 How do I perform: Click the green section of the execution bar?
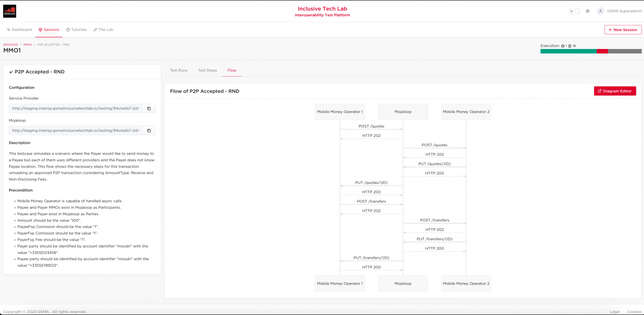(568, 51)
